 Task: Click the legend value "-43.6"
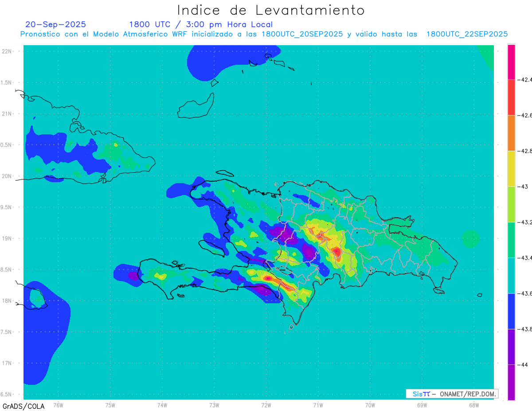point(525,294)
